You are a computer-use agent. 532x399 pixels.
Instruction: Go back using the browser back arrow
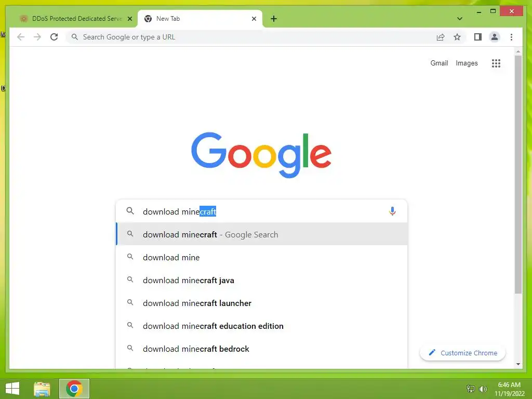point(21,37)
